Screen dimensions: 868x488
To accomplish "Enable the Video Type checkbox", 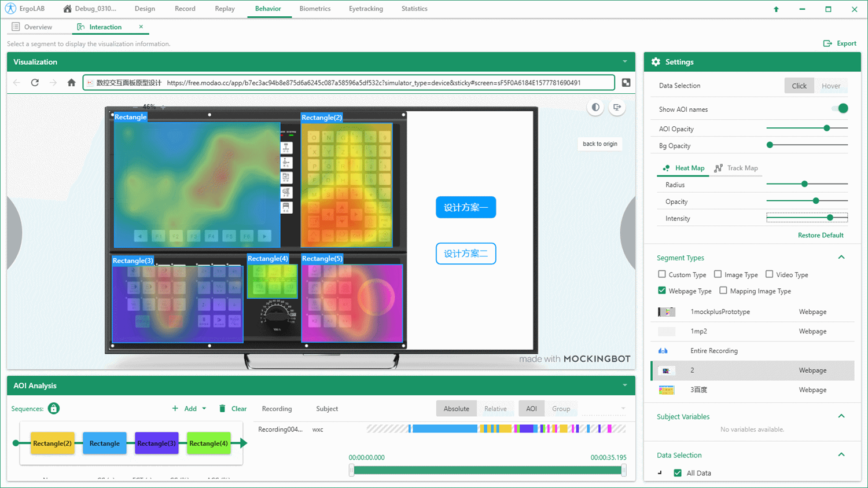I will coord(769,274).
